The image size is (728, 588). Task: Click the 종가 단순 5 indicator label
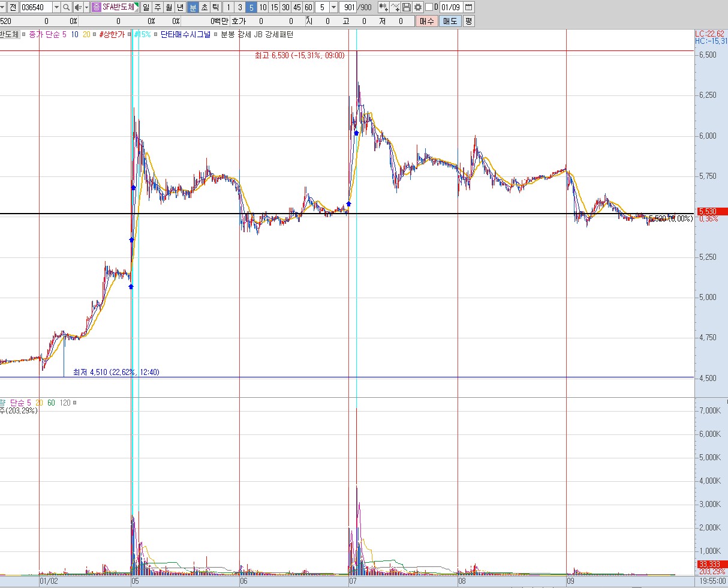[47, 35]
